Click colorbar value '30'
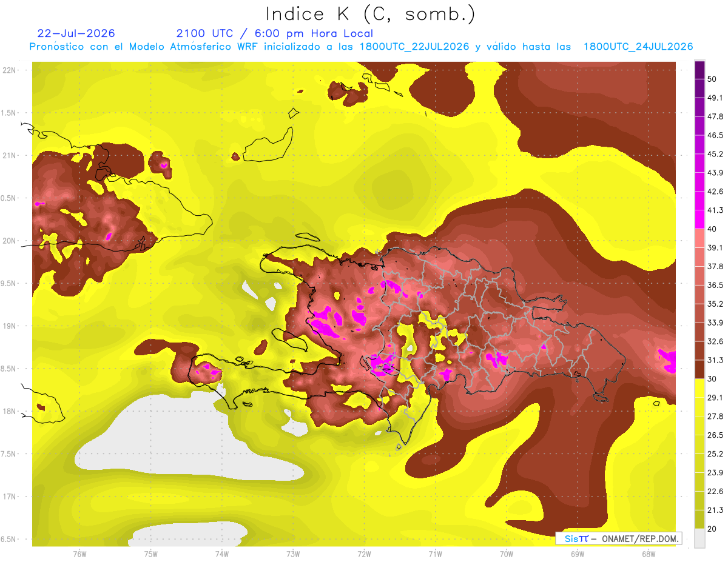Viewport: 728px width, 562px height. click(713, 379)
